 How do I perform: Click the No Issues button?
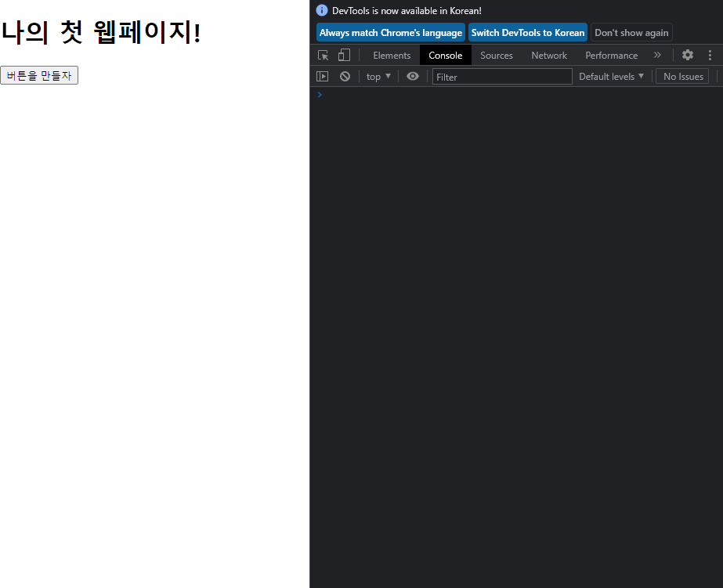click(682, 77)
